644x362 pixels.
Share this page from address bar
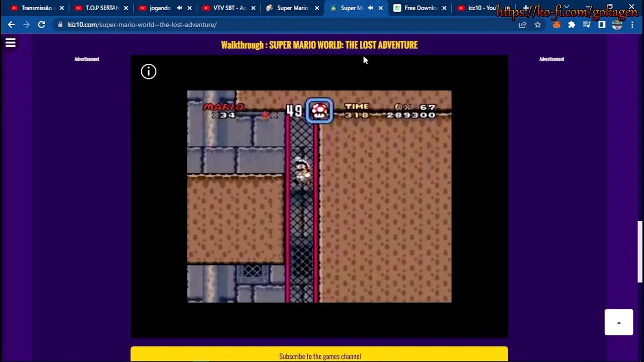click(523, 25)
